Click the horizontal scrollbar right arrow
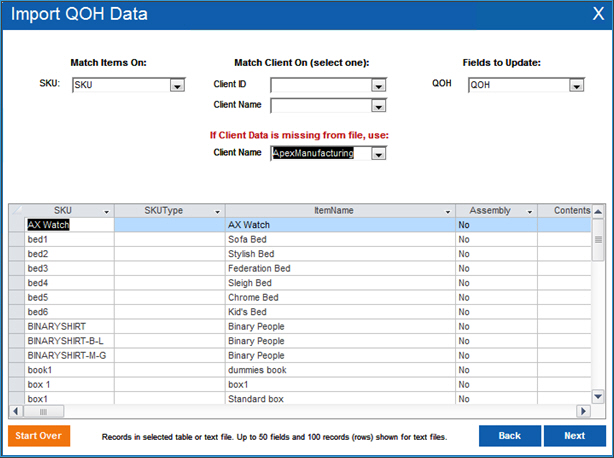 [583, 411]
